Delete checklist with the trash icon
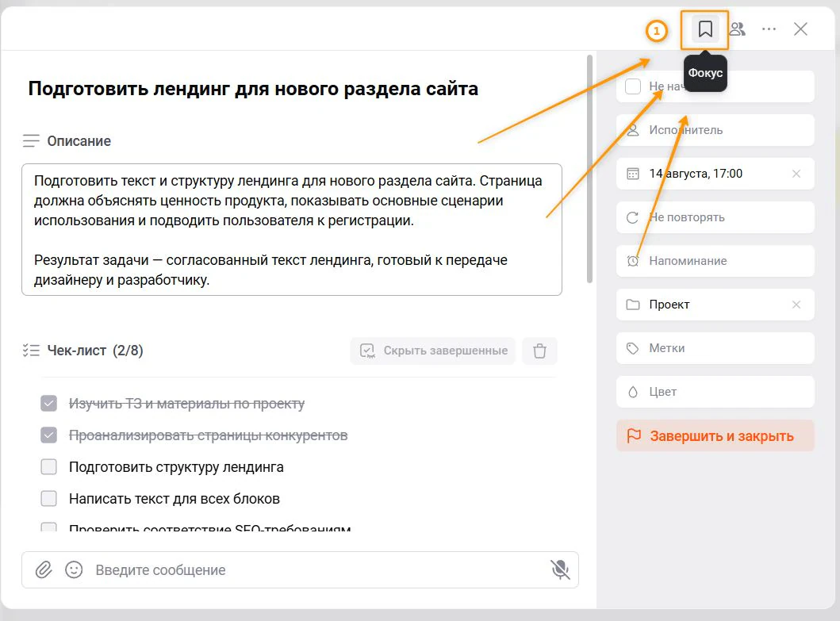 click(539, 351)
